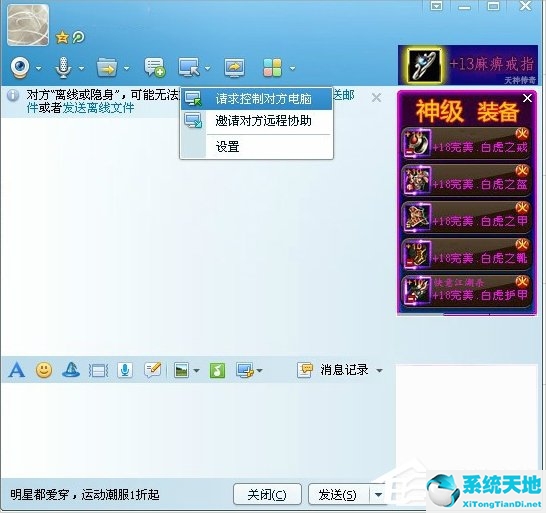This screenshot has width=546, height=513.
Task: Click the screenshot capture icon
Action: (245, 370)
